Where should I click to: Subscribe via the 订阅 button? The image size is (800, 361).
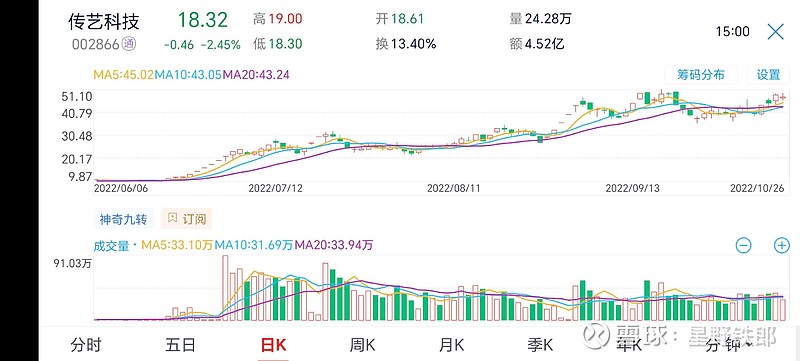186,219
